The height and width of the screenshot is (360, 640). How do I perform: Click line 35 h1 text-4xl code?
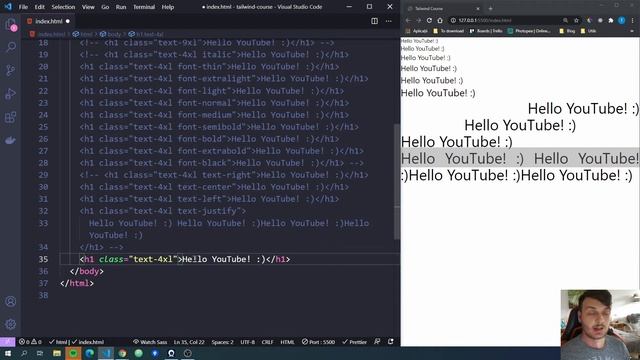click(184, 259)
